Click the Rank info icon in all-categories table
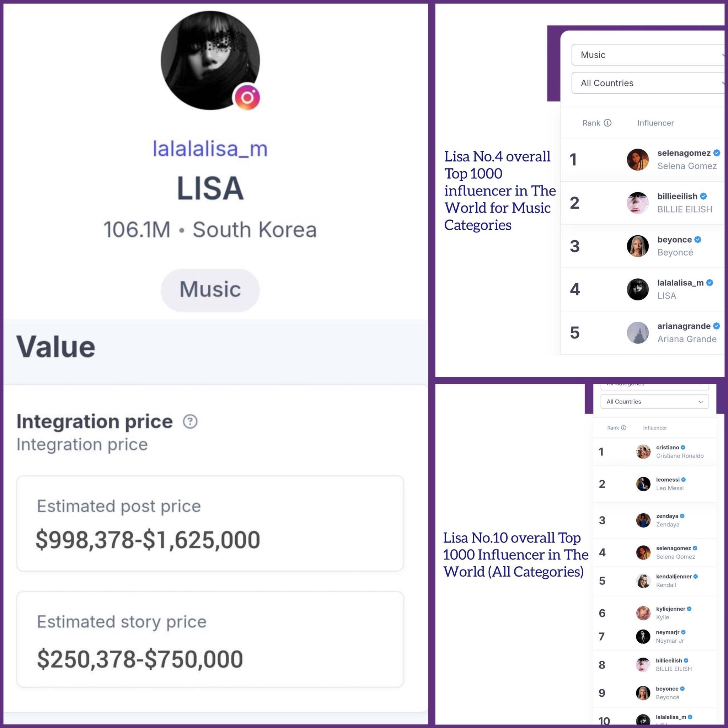 [x=623, y=428]
